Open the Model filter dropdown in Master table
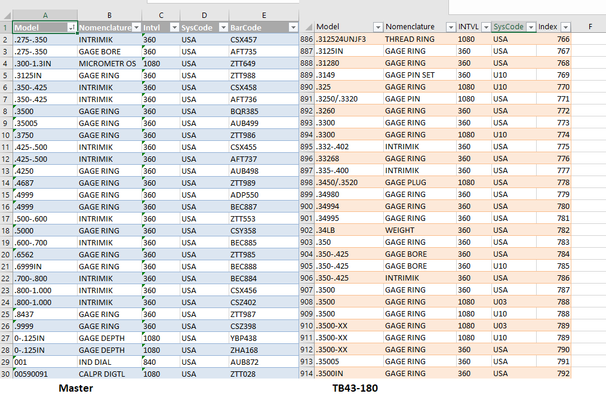Screen dimensions: 606x400 [71, 27]
